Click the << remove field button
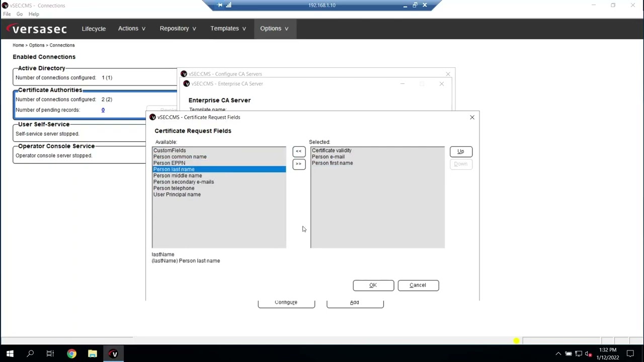 click(298, 151)
